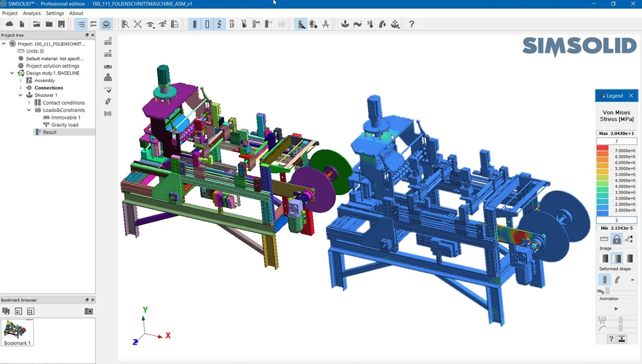Screen dimensions: 642x364
Task: Play the result animation
Action: [616, 309]
